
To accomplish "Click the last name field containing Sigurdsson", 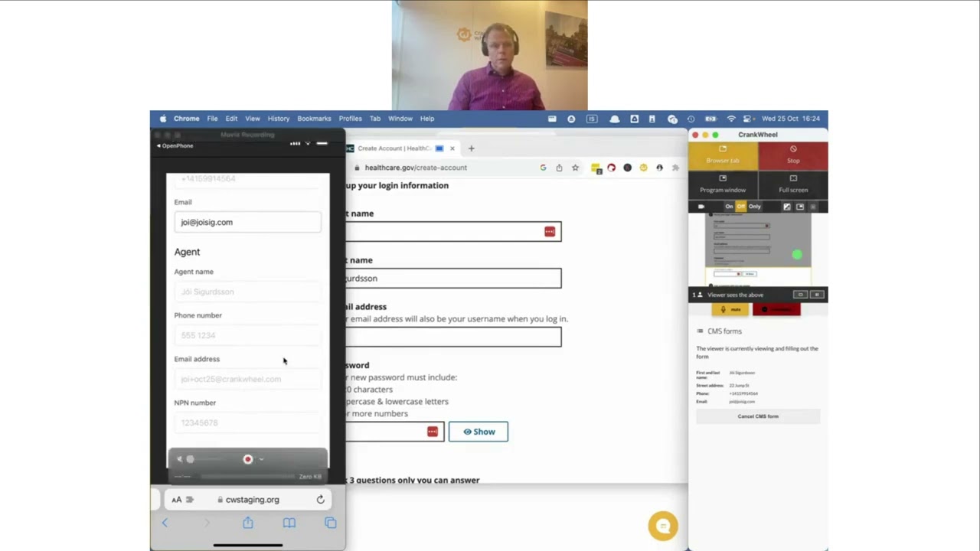I will click(453, 279).
